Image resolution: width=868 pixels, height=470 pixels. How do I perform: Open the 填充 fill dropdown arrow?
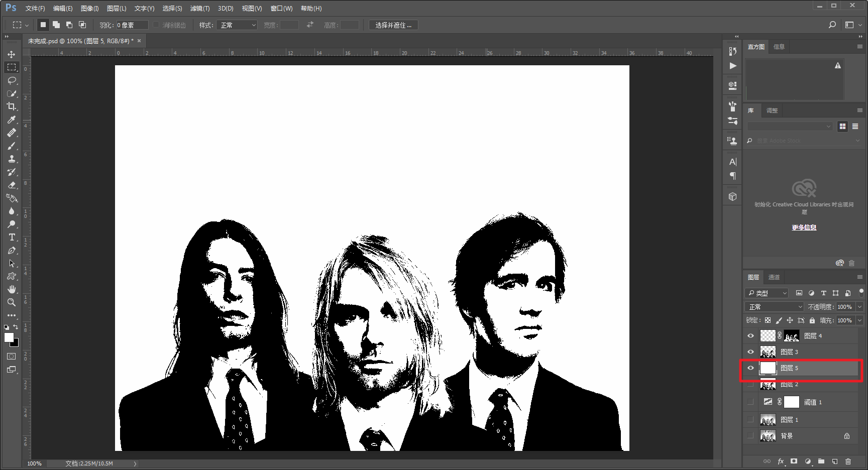pos(859,320)
